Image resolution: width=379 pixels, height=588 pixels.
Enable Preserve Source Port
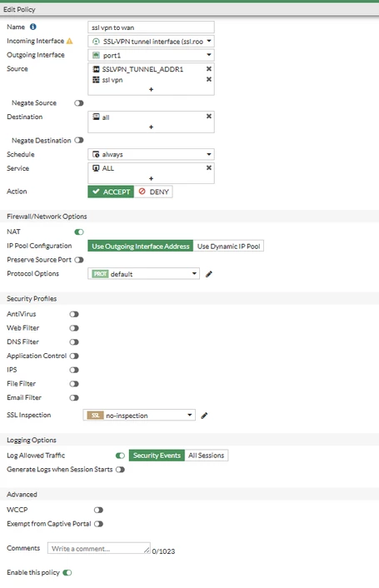coord(79,260)
